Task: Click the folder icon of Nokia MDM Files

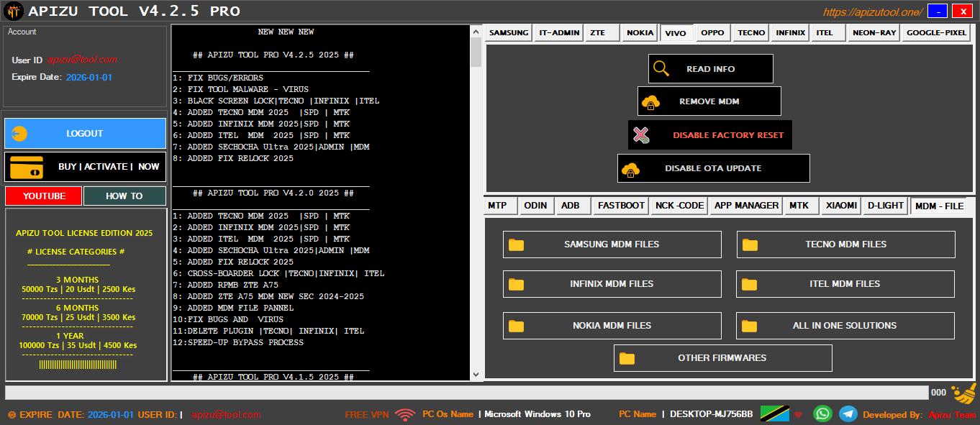Action: pos(516,326)
